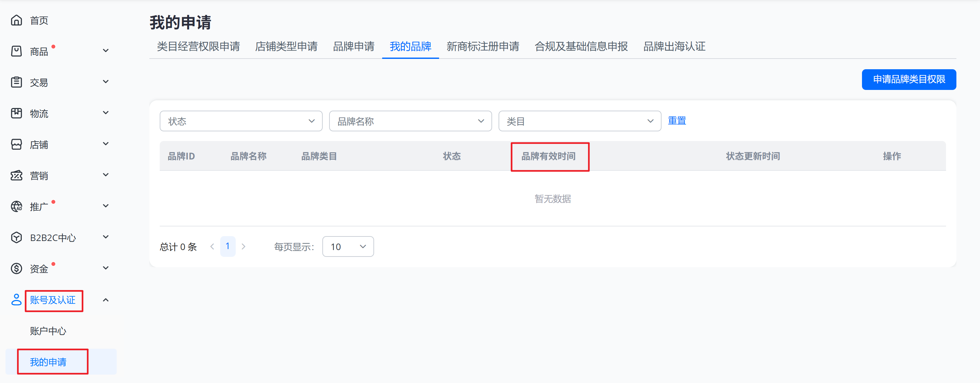The image size is (980, 383).
Task: Switch to the 品牌申请 tab
Action: pos(353,47)
